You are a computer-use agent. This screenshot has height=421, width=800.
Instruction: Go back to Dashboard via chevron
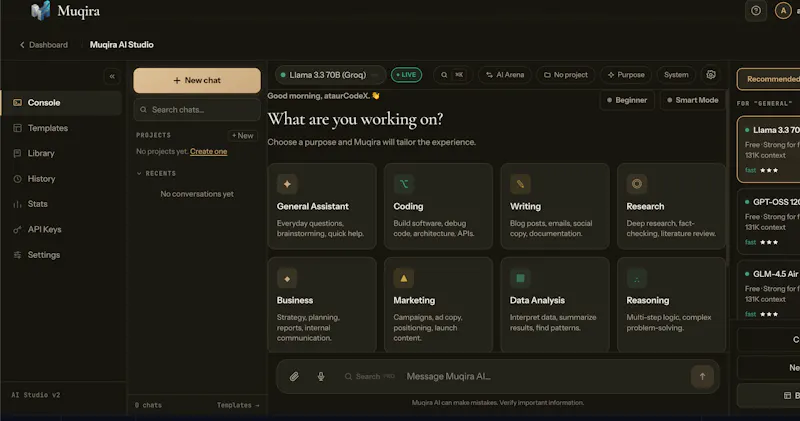coord(22,45)
